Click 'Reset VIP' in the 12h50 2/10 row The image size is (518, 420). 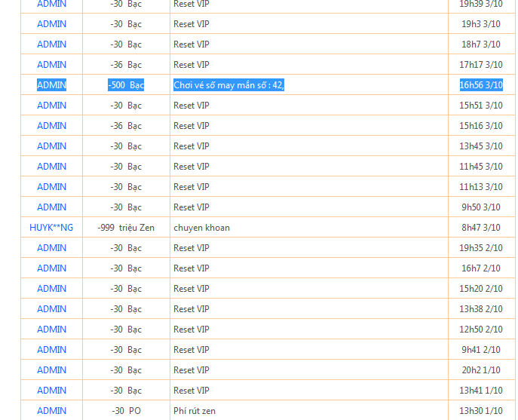[x=192, y=330]
